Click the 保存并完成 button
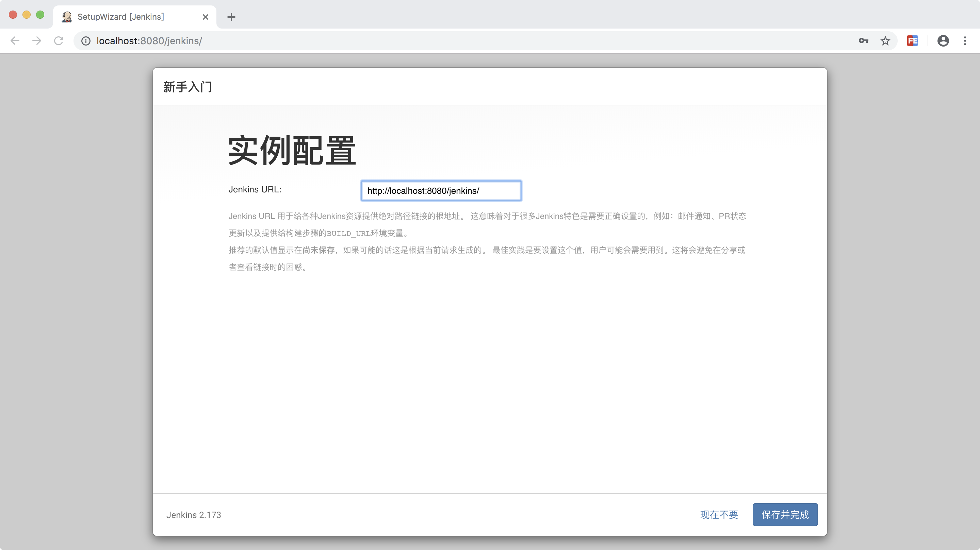 (x=784, y=514)
